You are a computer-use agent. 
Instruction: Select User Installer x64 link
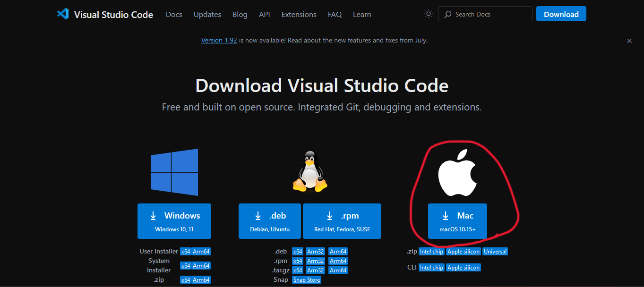[x=185, y=252]
